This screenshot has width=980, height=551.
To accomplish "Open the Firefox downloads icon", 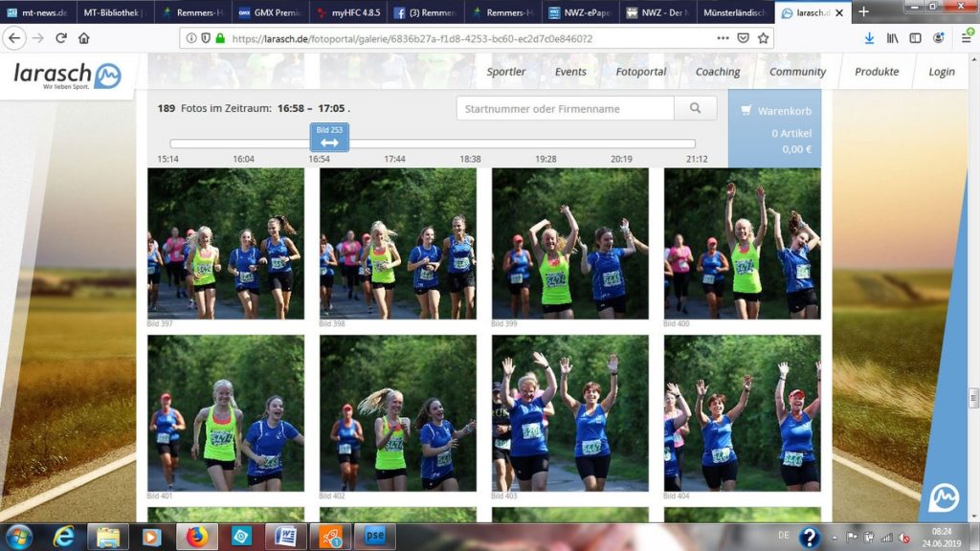I will coord(869,40).
